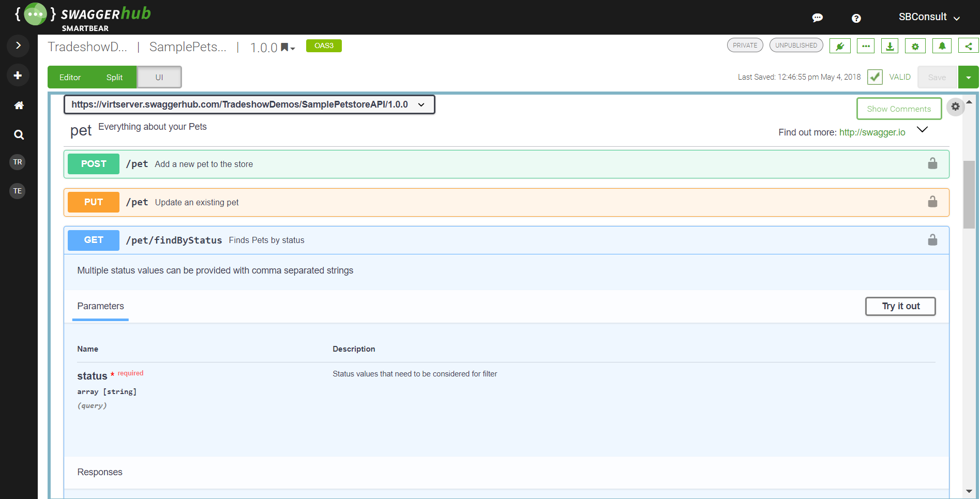Collapse the pet section chevron
Viewport: 980px width, 499px height.
point(922,129)
